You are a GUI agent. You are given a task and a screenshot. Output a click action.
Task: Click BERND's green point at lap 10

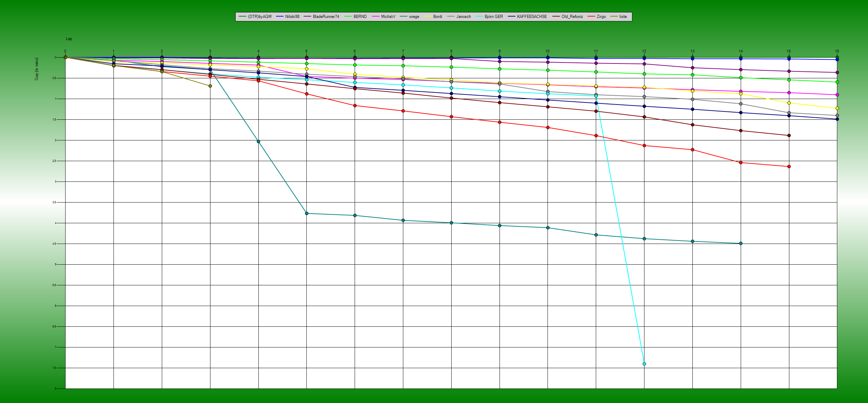(548, 70)
